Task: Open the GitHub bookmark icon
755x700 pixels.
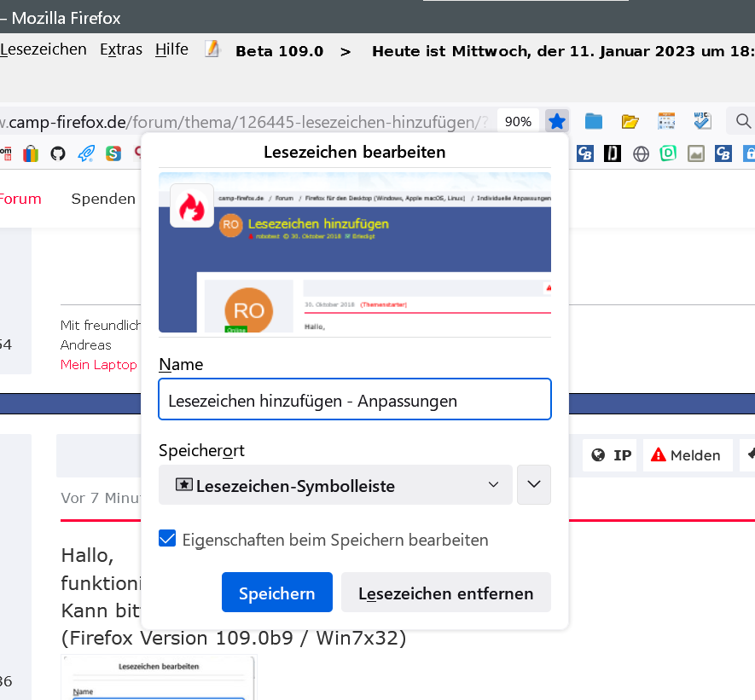Action: [58, 153]
